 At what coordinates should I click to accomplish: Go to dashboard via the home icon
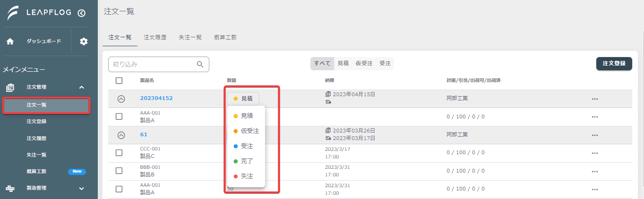tap(10, 41)
